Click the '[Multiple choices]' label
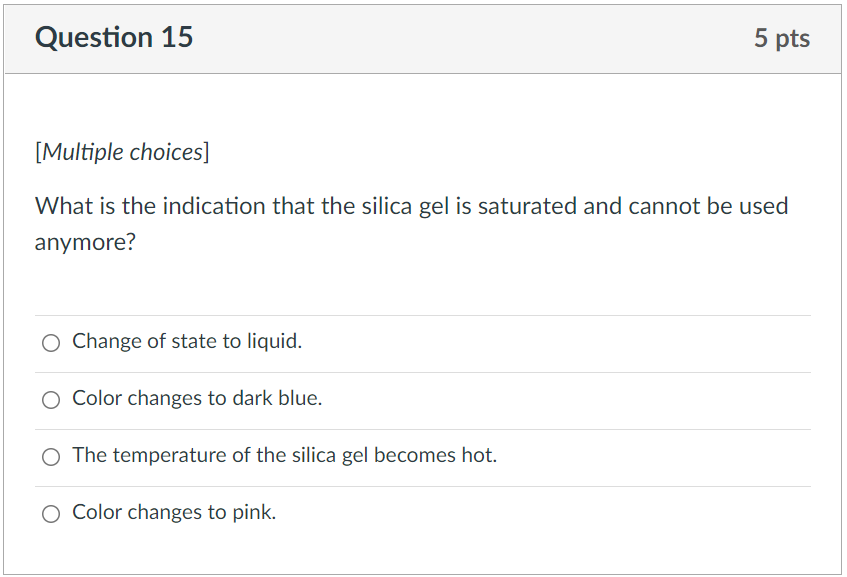 [122, 152]
